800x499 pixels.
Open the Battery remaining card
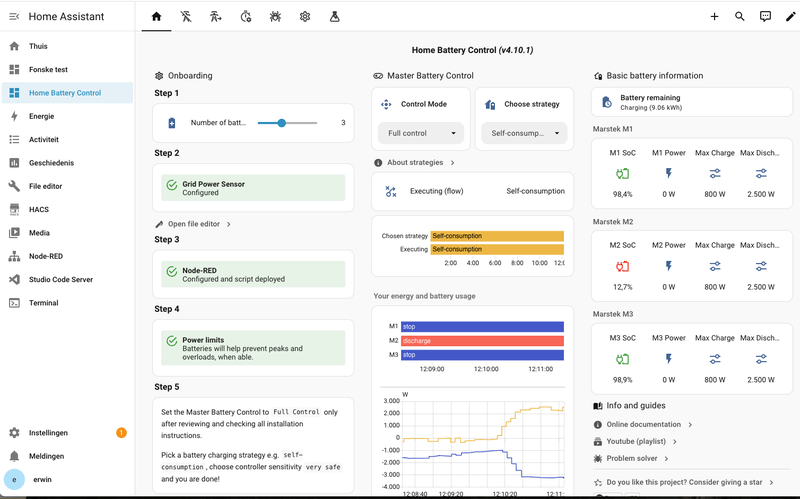coord(692,102)
